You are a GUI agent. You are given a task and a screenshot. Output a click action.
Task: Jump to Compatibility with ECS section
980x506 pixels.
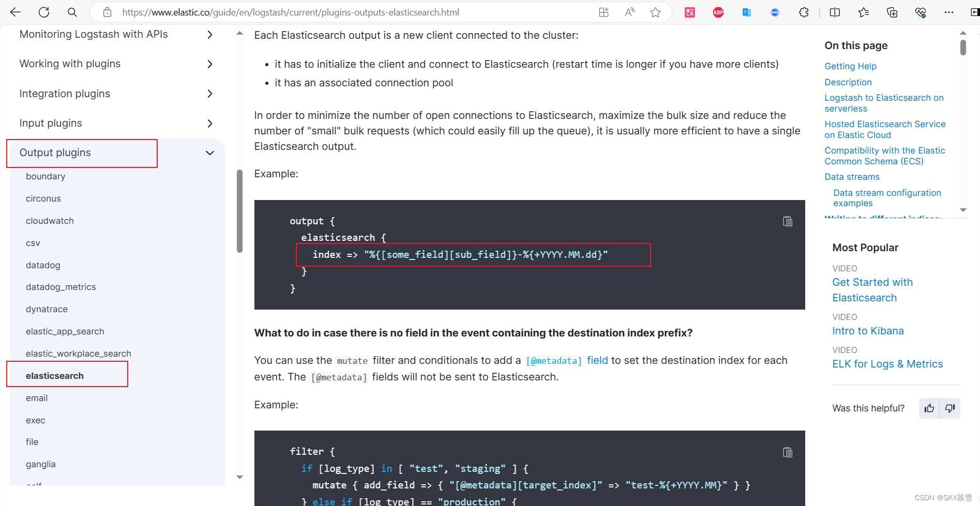pyautogui.click(x=884, y=156)
